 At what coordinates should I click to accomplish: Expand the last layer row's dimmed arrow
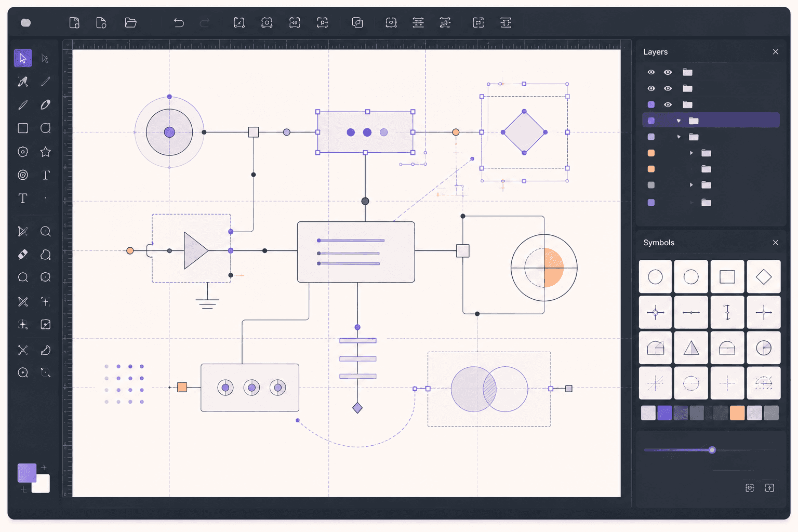click(691, 203)
